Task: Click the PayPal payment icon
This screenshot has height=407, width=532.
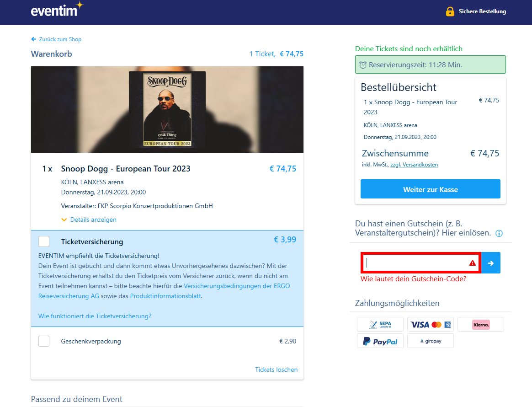Action: tap(380, 341)
